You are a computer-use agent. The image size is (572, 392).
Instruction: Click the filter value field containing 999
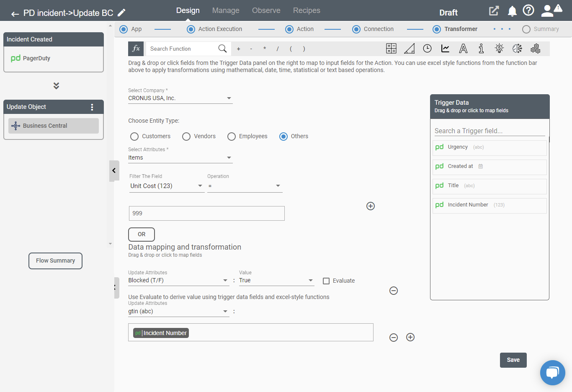point(207,214)
